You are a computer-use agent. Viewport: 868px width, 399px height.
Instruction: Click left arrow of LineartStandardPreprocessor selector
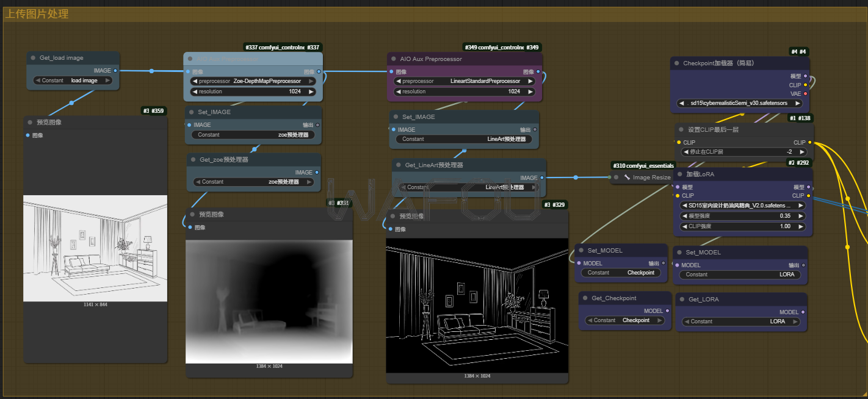399,81
